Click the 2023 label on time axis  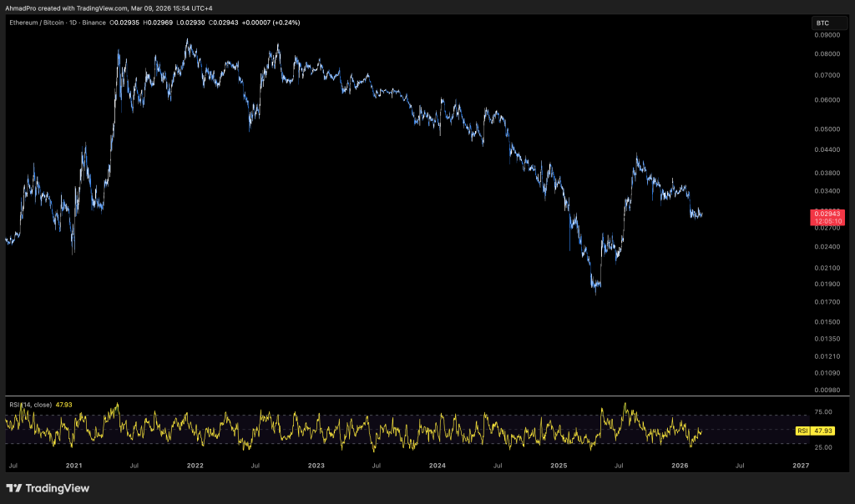click(316, 464)
